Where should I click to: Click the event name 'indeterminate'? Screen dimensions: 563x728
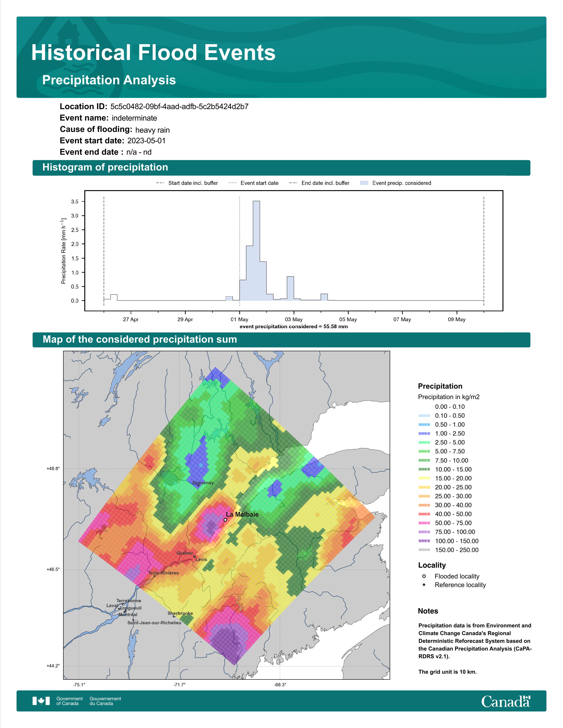pyautogui.click(x=134, y=118)
